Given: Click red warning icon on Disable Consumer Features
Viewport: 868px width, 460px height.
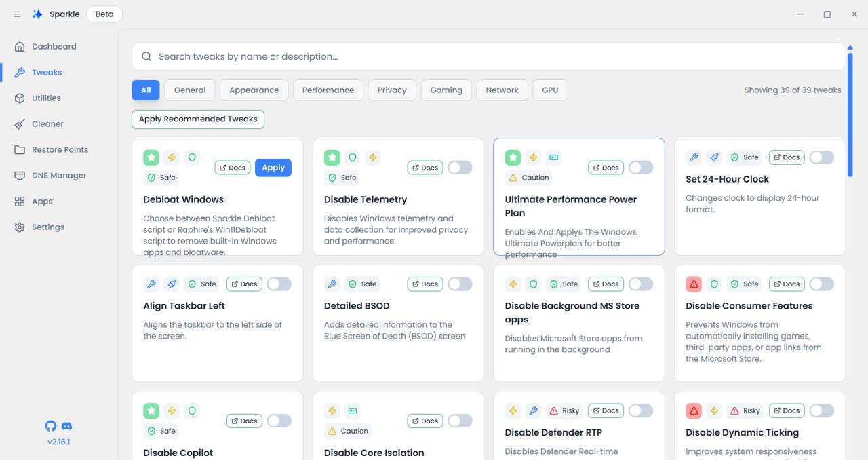Looking at the screenshot, I should [694, 284].
